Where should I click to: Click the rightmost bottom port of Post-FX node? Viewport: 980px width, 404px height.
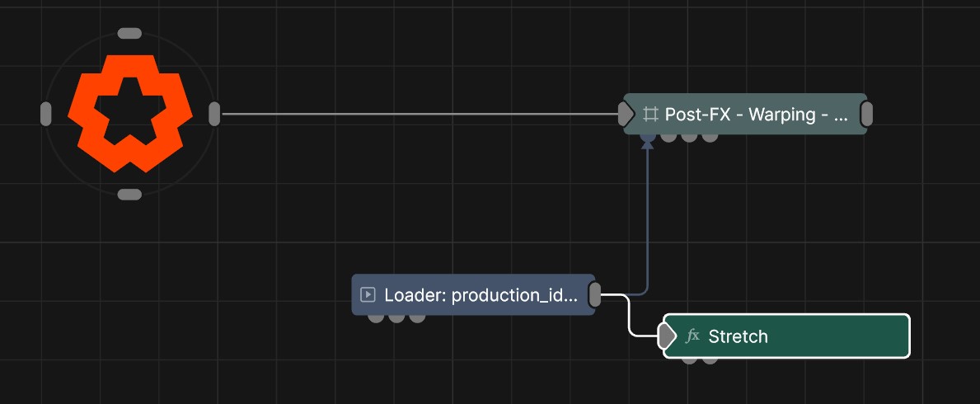click(709, 136)
